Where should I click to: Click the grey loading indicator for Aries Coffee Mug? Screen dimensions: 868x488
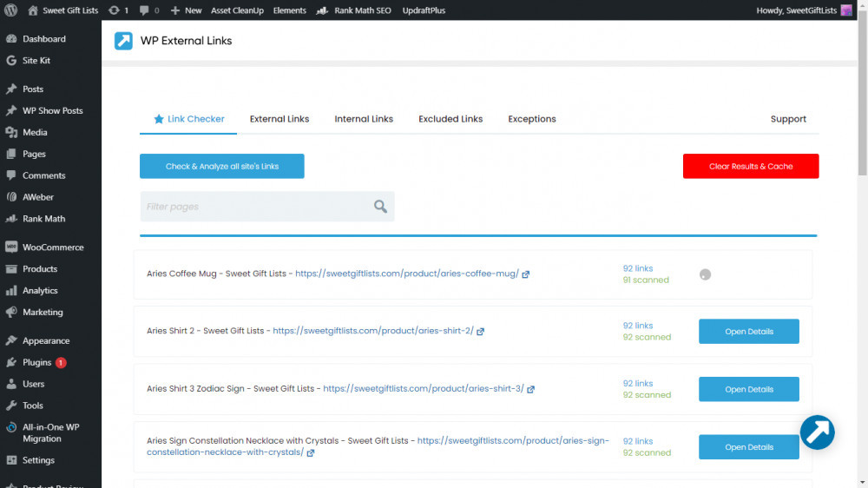coord(705,274)
